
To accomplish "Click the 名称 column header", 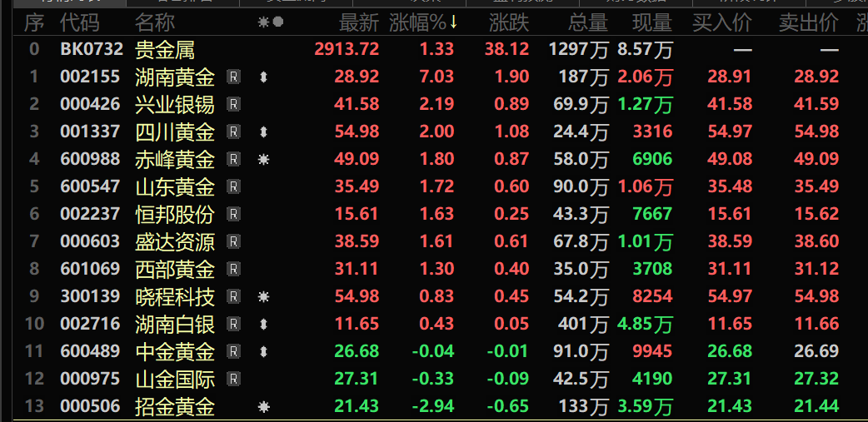I will tap(155, 22).
